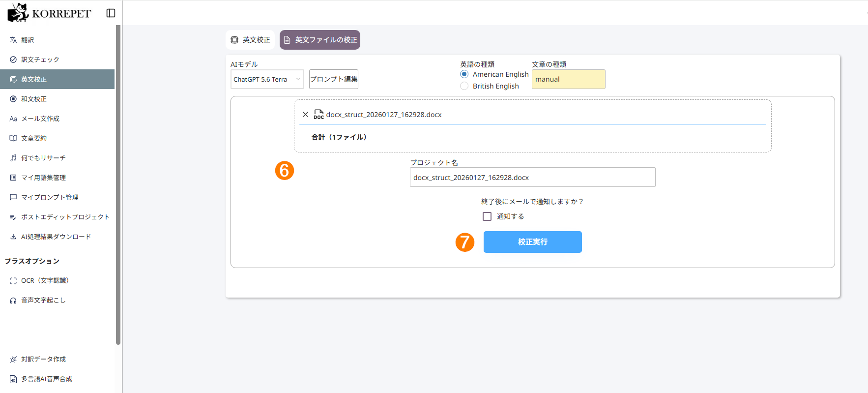Click the docx_struct_20260127_162928.docx file name in upload list
Viewport: 868px width, 393px height.
pyautogui.click(x=384, y=115)
